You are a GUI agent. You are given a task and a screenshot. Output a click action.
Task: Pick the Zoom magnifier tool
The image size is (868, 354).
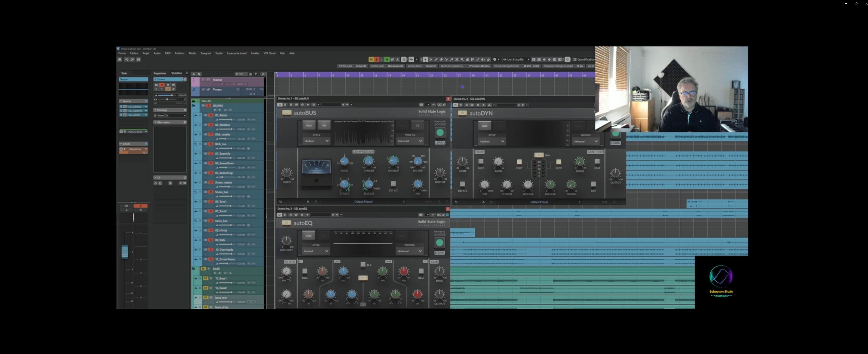462,60
